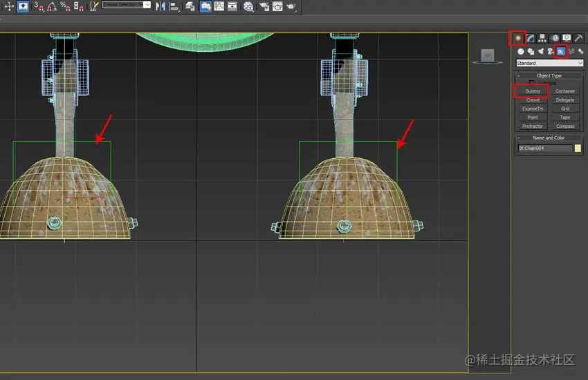Click the Align tool icon
Viewport: 588px width, 380px height.
pyautogui.click(x=174, y=6)
